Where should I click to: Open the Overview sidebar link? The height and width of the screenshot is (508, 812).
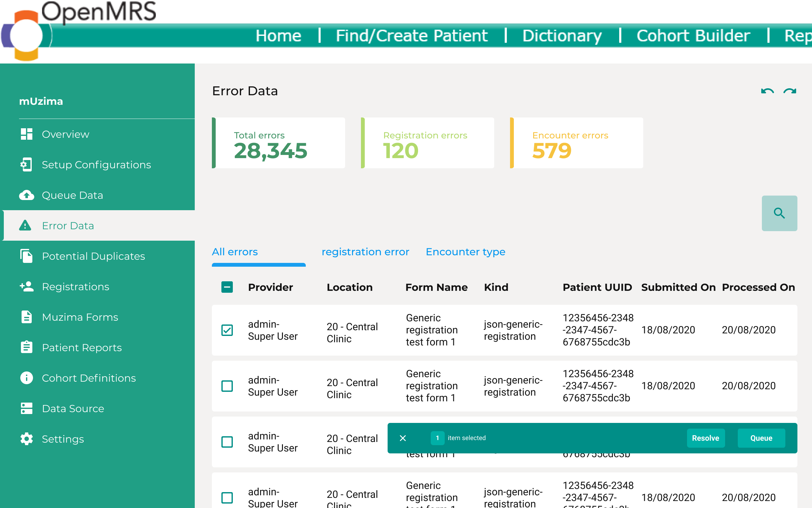[x=66, y=134]
